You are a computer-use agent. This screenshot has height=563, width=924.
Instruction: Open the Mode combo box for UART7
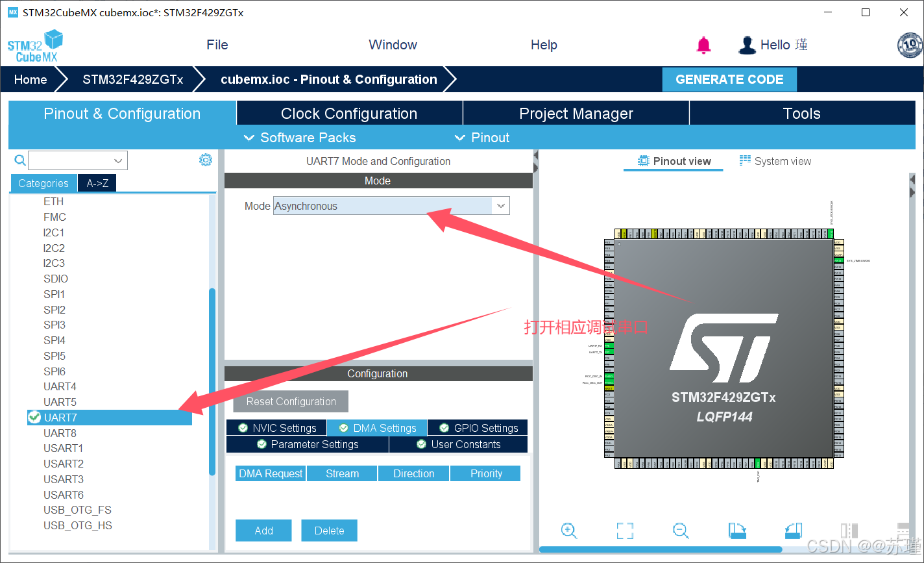[391, 206]
